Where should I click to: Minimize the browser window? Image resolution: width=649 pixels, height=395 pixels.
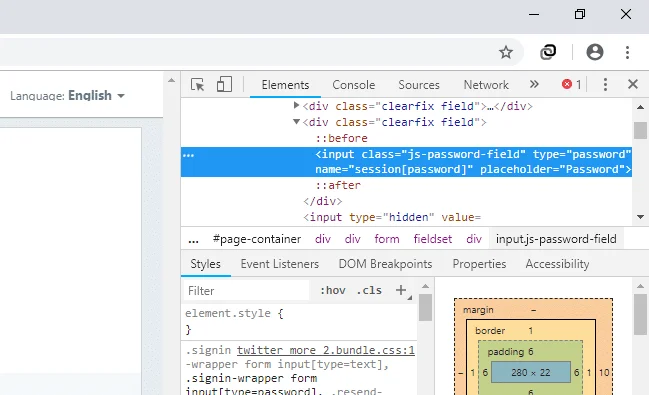[534, 14]
